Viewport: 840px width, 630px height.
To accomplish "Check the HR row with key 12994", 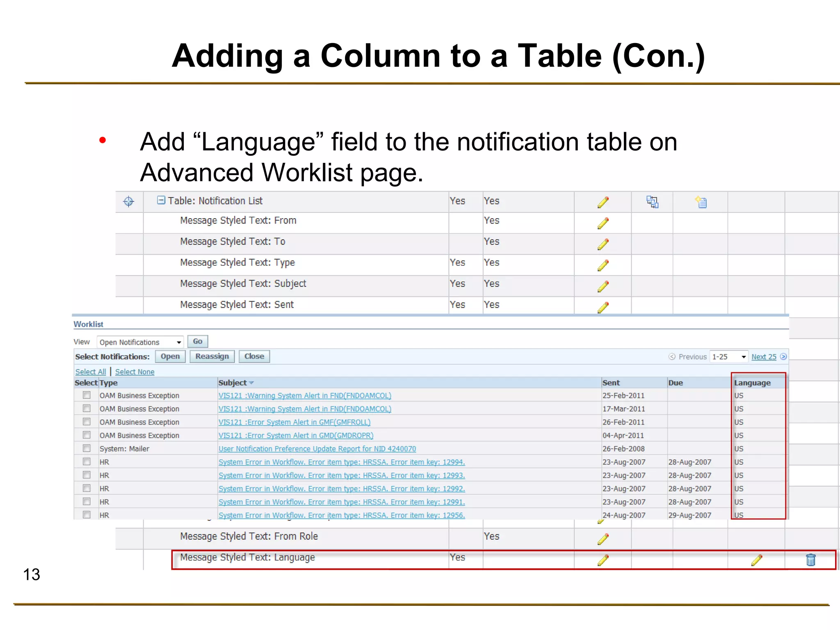I will pos(87,461).
